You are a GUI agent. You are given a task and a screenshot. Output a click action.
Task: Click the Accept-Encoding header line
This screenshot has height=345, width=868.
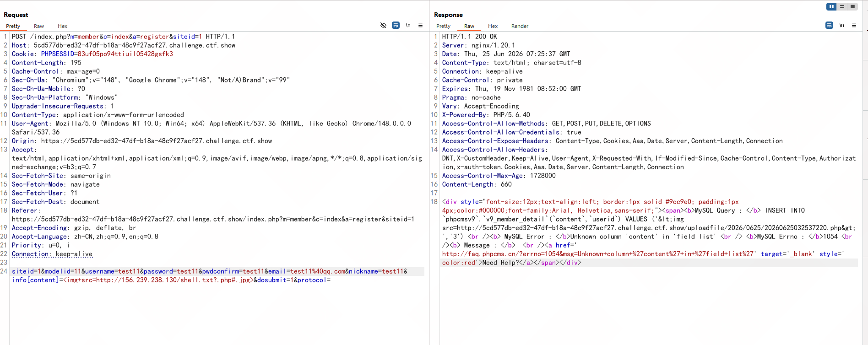click(74, 228)
